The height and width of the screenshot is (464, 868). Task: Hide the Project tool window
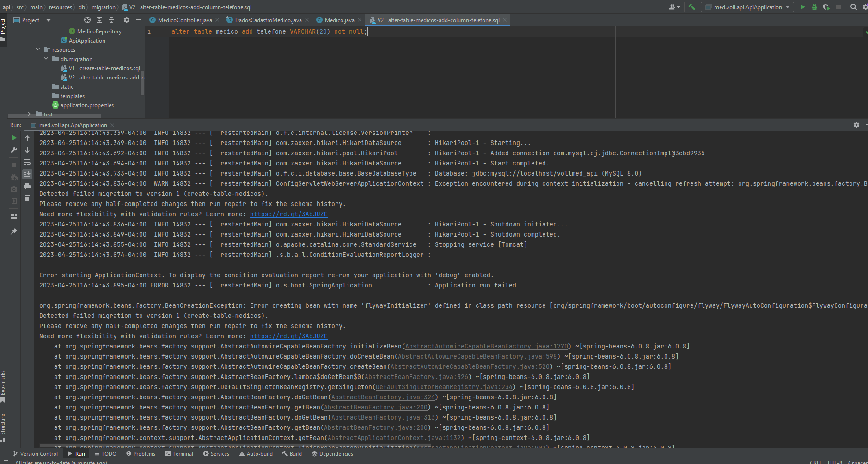tap(139, 20)
